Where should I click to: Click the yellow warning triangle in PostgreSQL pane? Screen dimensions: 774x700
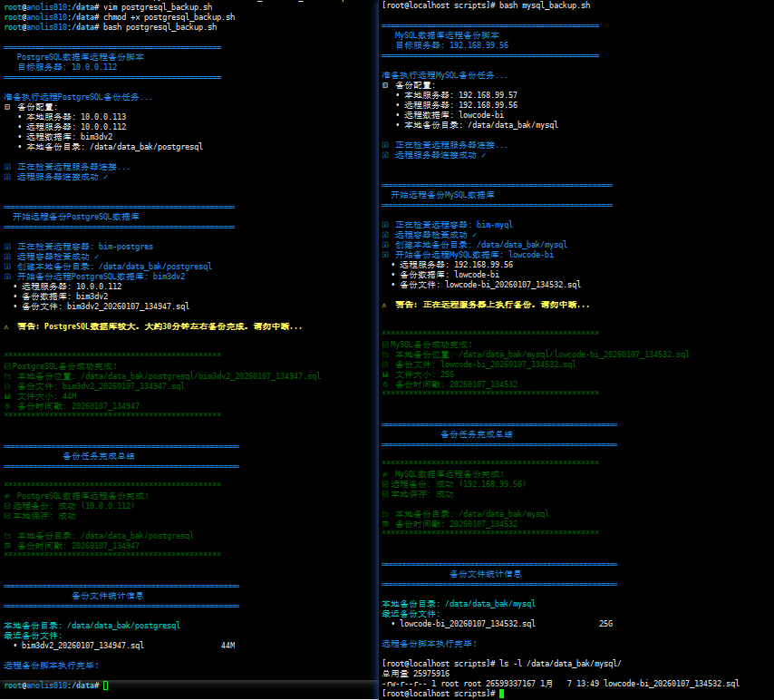(7, 326)
